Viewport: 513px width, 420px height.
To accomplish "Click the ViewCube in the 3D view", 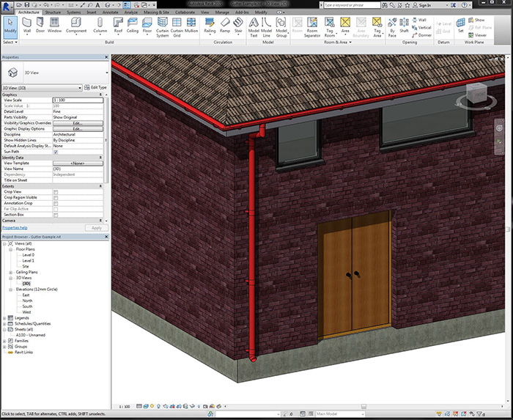I will pos(477,95).
